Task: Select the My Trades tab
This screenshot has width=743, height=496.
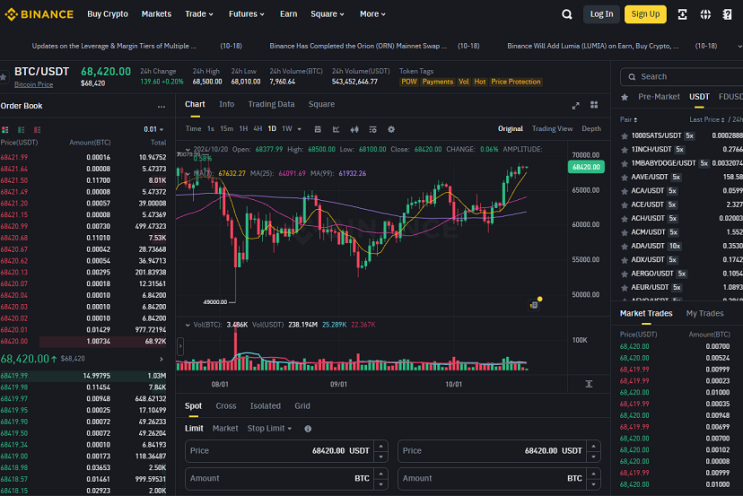Action: [705, 313]
